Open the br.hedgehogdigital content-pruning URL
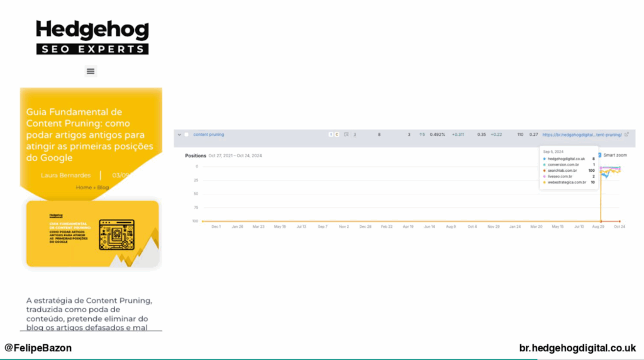The height and width of the screenshot is (360, 644). click(581, 135)
